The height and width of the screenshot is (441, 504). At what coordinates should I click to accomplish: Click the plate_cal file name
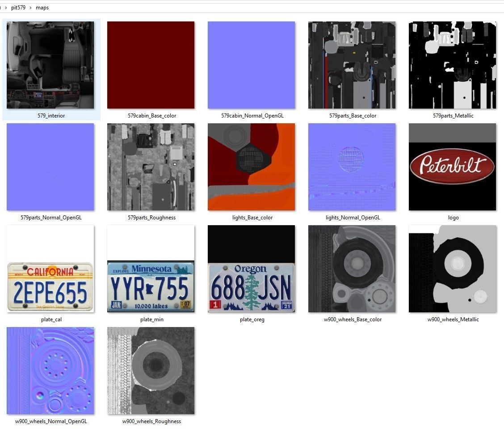(x=51, y=319)
